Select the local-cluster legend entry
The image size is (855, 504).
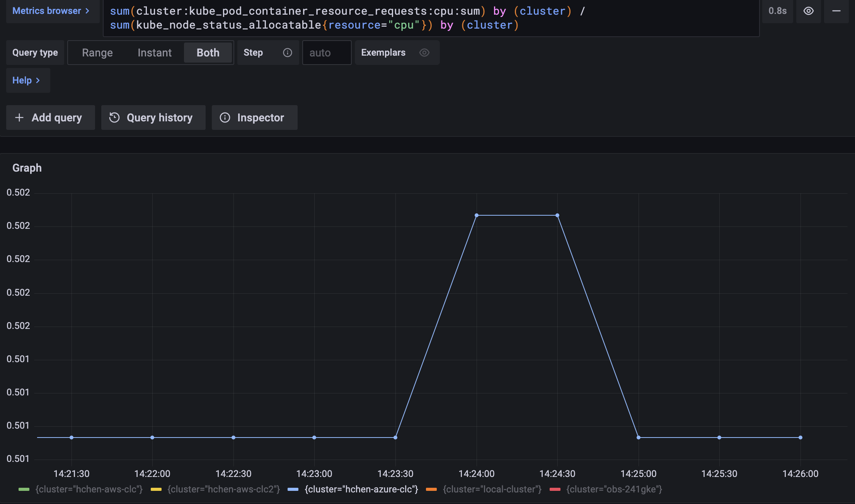tap(492, 489)
